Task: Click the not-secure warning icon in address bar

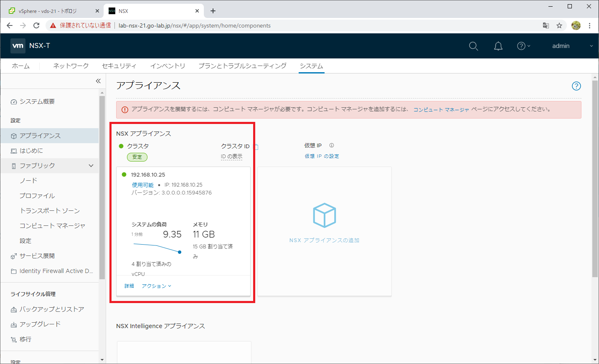Action: [53, 25]
